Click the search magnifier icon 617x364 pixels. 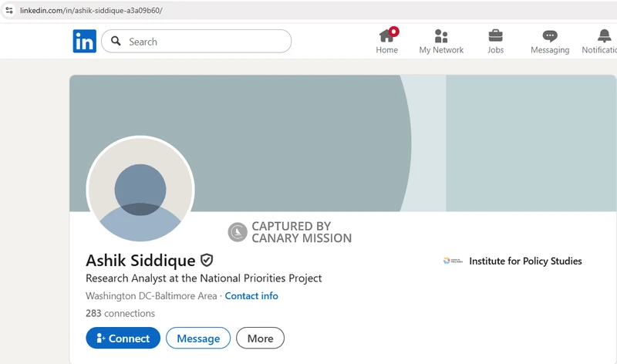tap(116, 42)
